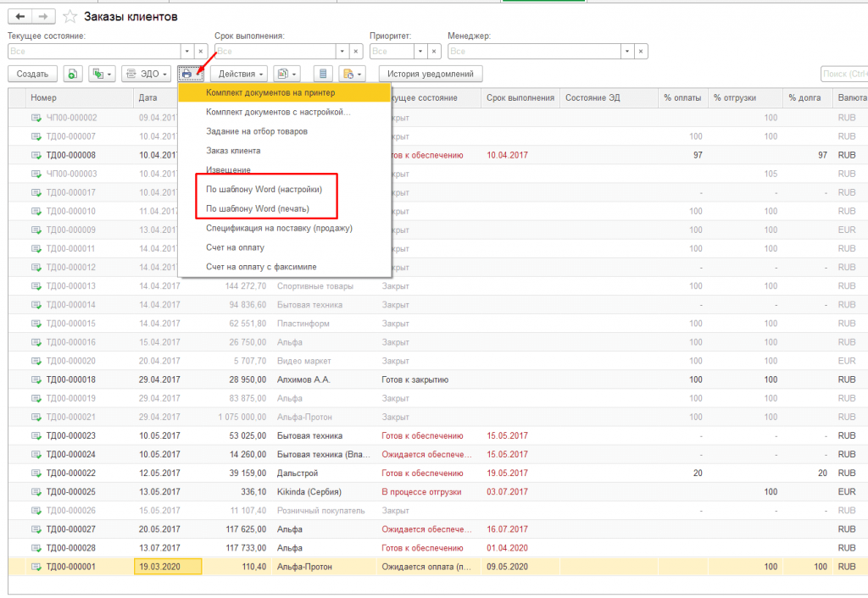Viewport: 868px width, 598px height.
Task: Click document icon of row ТД00-000027
Action: 36,529
